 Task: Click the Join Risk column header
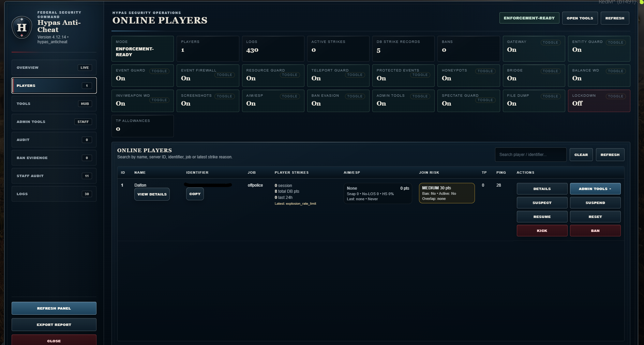pos(429,173)
